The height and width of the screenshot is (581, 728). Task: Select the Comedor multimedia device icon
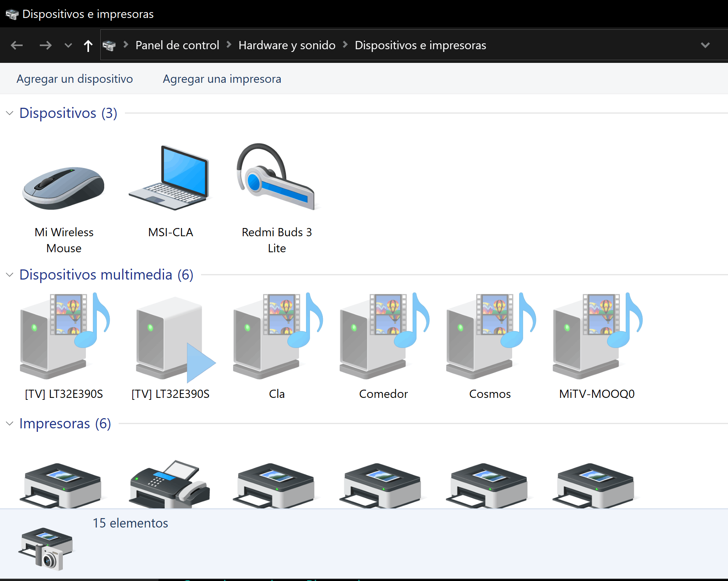384,336
